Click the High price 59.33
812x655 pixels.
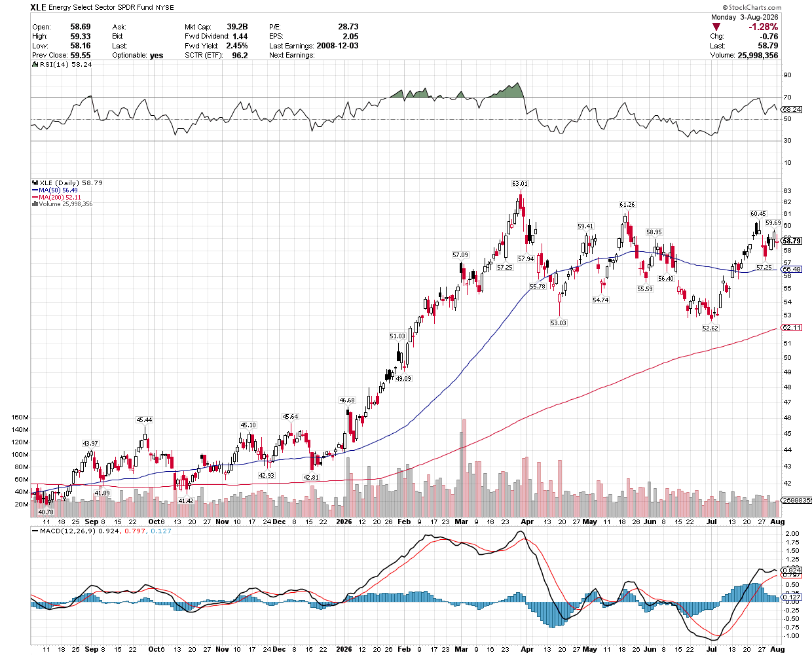click(x=81, y=37)
